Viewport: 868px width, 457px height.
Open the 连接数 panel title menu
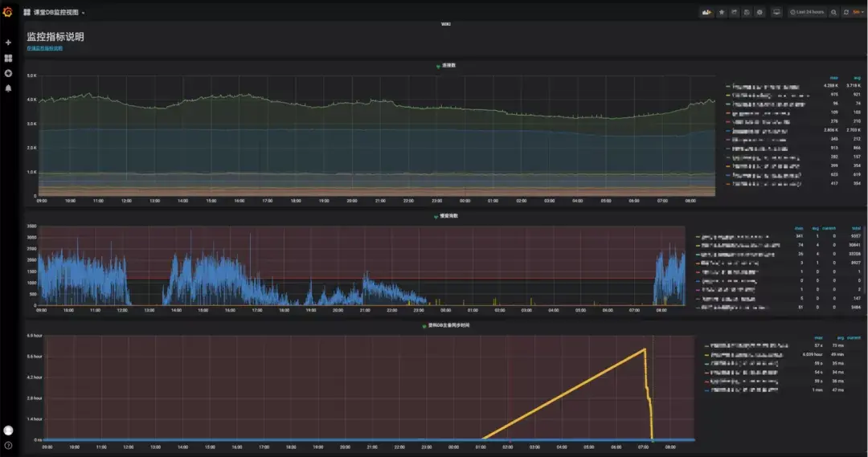click(448, 65)
